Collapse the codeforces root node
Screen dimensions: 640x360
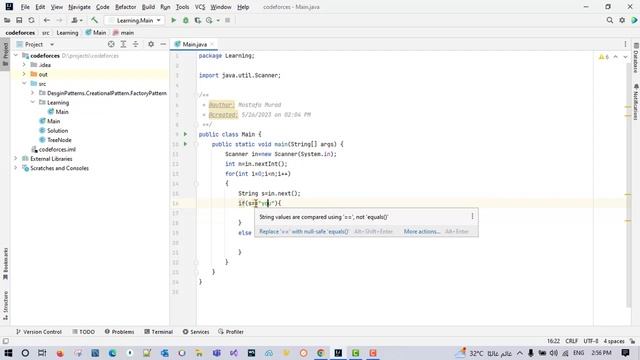coord(16,55)
